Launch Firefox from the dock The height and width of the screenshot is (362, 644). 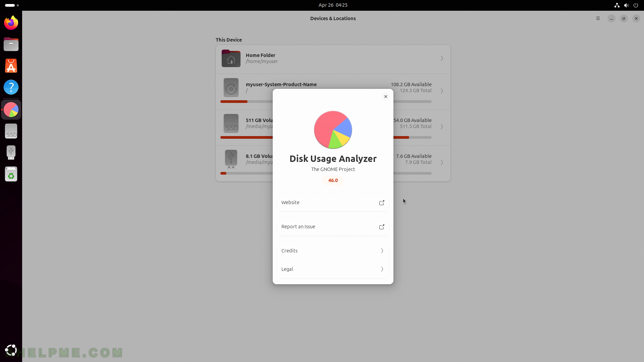tap(11, 23)
